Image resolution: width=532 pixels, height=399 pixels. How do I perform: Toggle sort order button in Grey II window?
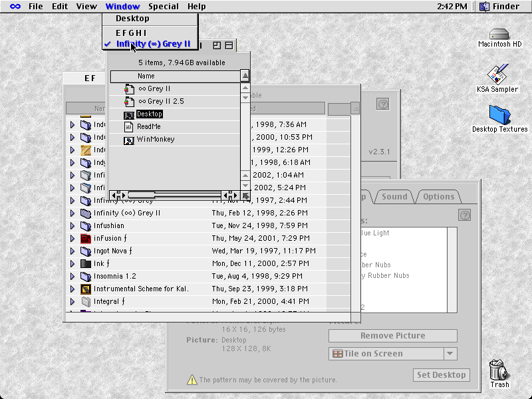click(245, 75)
